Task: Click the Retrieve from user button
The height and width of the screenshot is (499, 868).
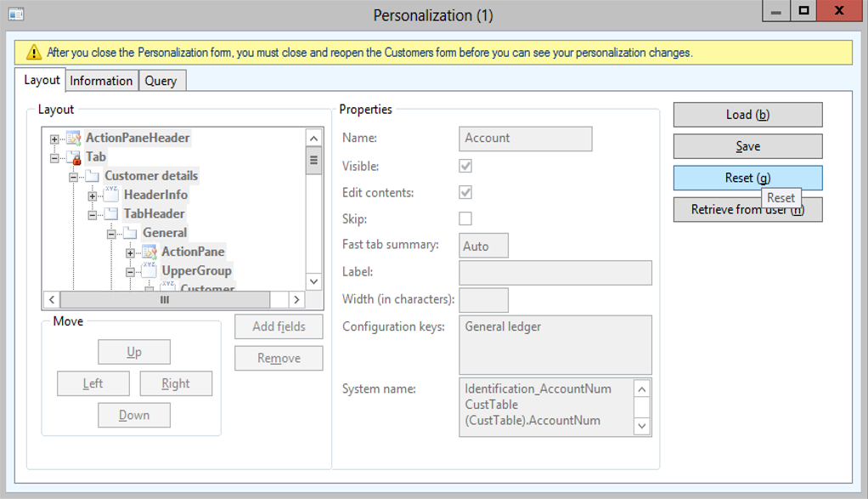Action: point(747,210)
